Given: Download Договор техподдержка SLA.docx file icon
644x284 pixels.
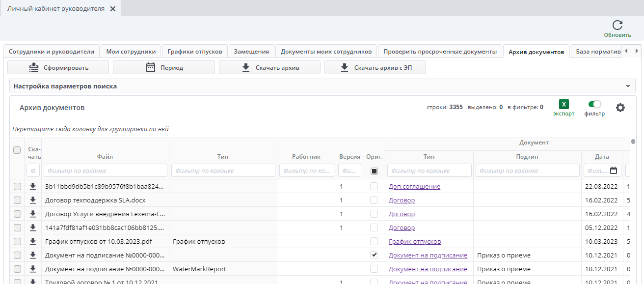Looking at the screenshot, I should pos(33,200).
